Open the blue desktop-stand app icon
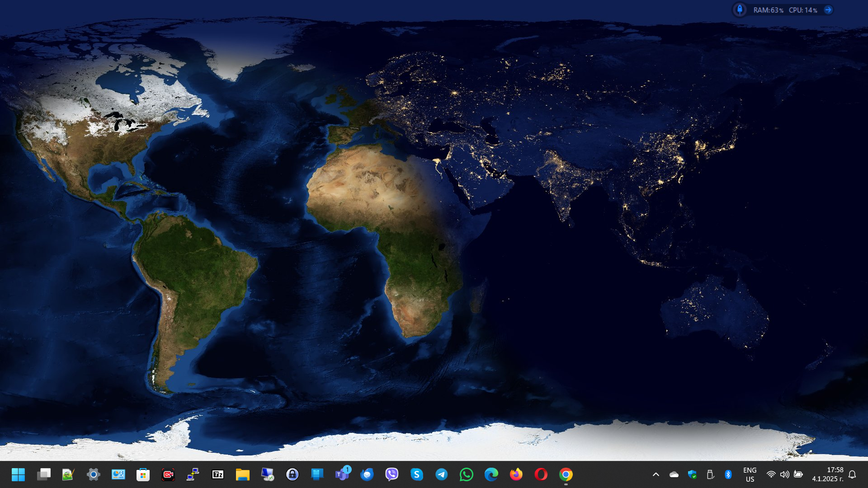 click(x=317, y=474)
